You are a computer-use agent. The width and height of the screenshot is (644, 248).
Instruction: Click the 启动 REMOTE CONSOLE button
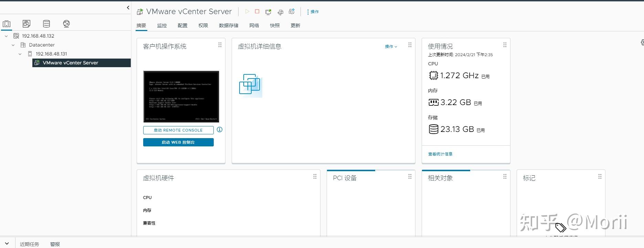point(178,130)
